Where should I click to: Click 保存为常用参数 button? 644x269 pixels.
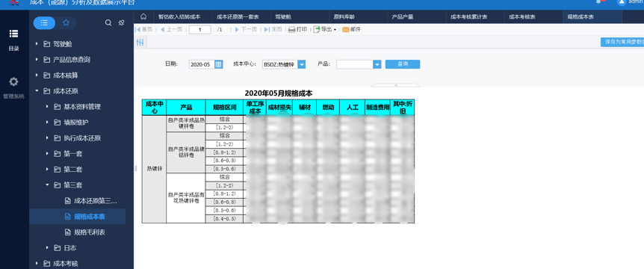click(622, 43)
